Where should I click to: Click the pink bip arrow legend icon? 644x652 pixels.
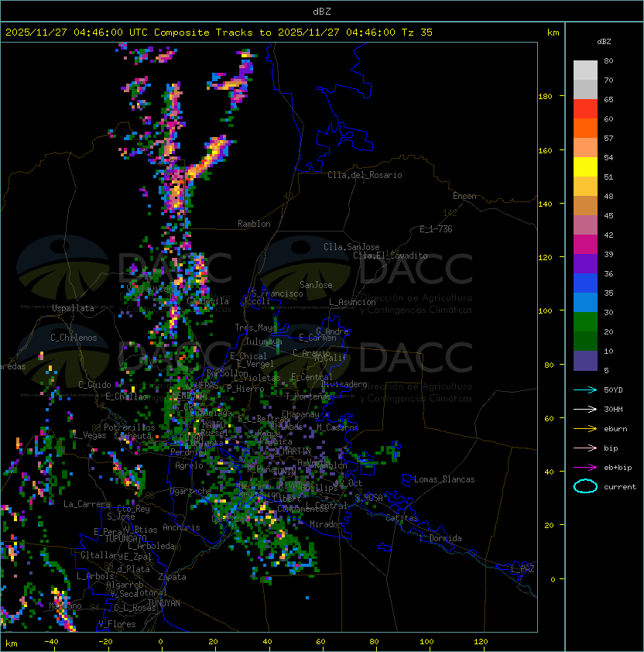585,448
